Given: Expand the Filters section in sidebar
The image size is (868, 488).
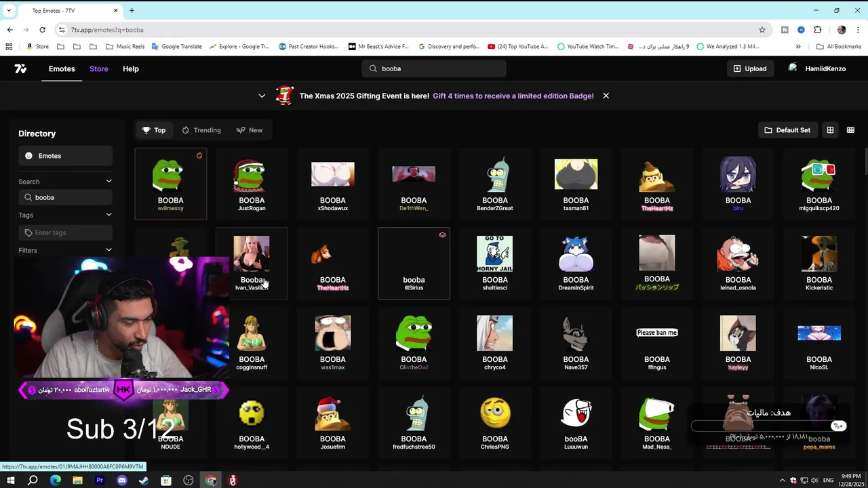Looking at the screenshot, I should click(x=108, y=250).
